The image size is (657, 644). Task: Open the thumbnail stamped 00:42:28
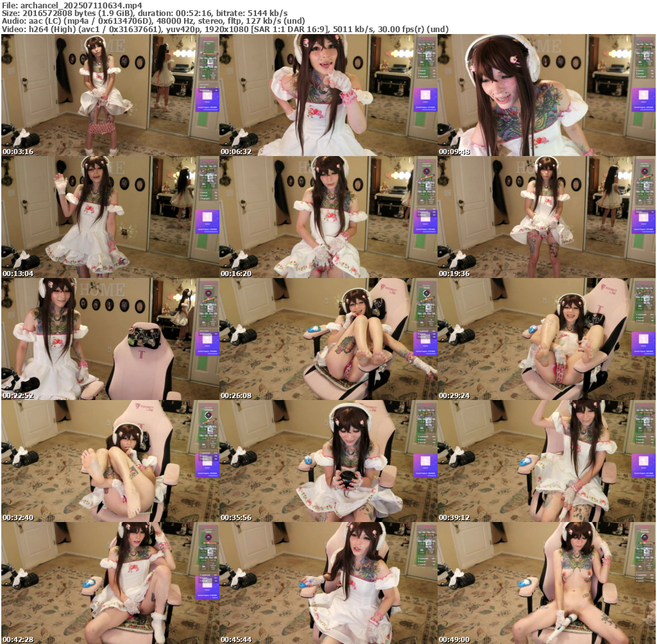coord(110,583)
